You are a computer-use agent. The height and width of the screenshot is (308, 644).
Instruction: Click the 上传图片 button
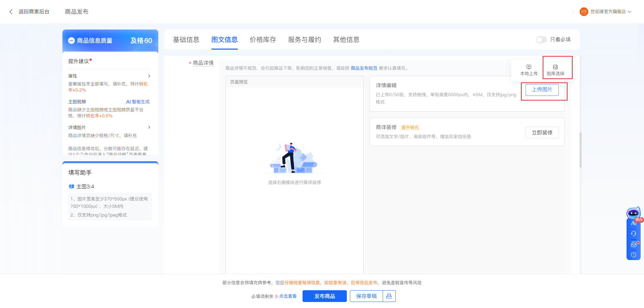(x=542, y=90)
